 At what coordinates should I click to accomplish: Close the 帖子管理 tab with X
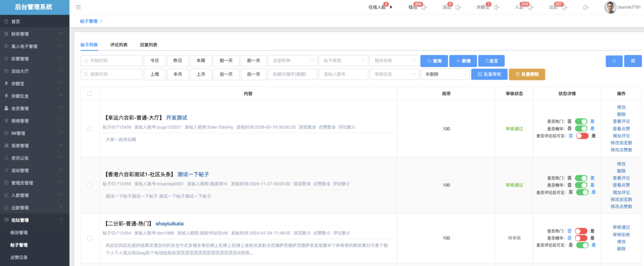(x=101, y=21)
